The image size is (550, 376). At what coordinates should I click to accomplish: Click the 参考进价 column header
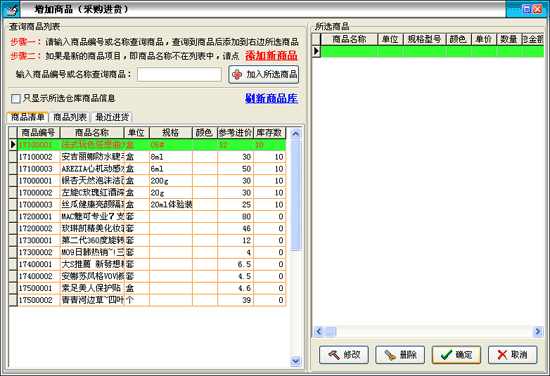[x=235, y=133]
